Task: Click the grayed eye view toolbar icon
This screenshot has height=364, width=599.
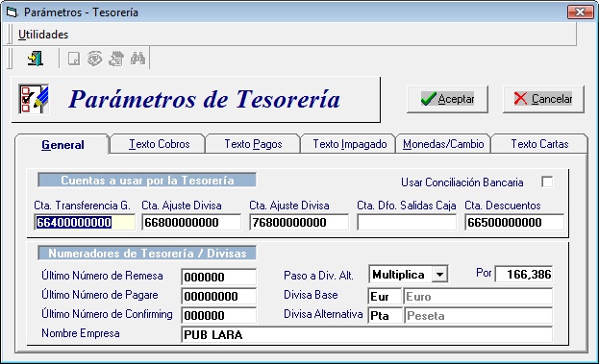Action: [95, 59]
